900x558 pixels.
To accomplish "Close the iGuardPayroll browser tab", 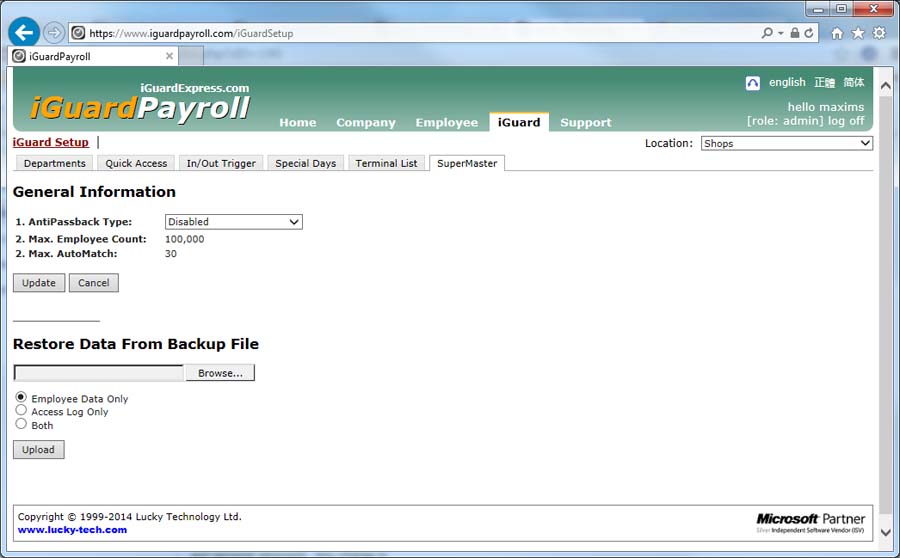I will pyautogui.click(x=169, y=56).
